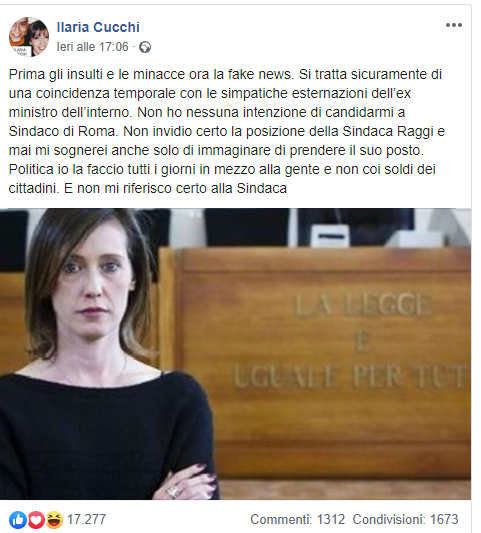Viewport: 481px width, 533px height.
Task: Open the 17.277 reactions count list
Action: (86, 519)
